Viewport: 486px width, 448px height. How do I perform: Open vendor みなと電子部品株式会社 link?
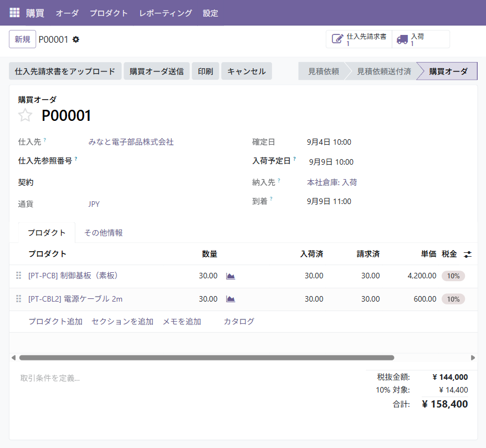point(131,142)
